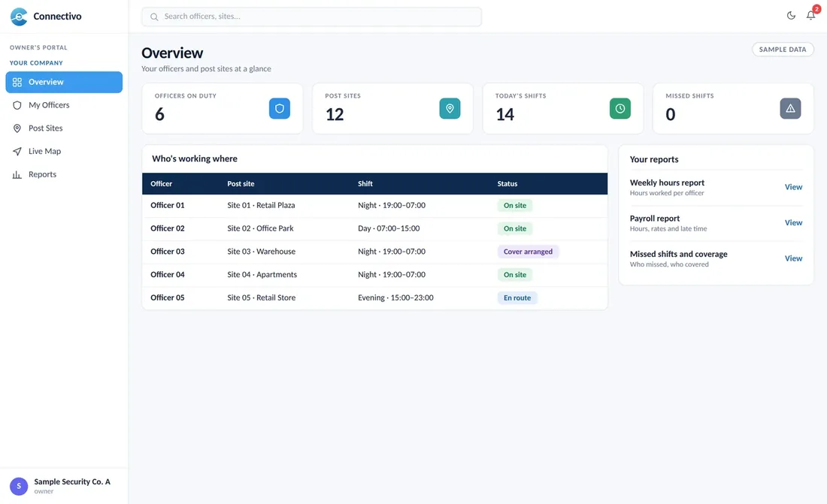This screenshot has width=827, height=504.
Task: Click the Missed Shifts count 0
Action: 671,114
